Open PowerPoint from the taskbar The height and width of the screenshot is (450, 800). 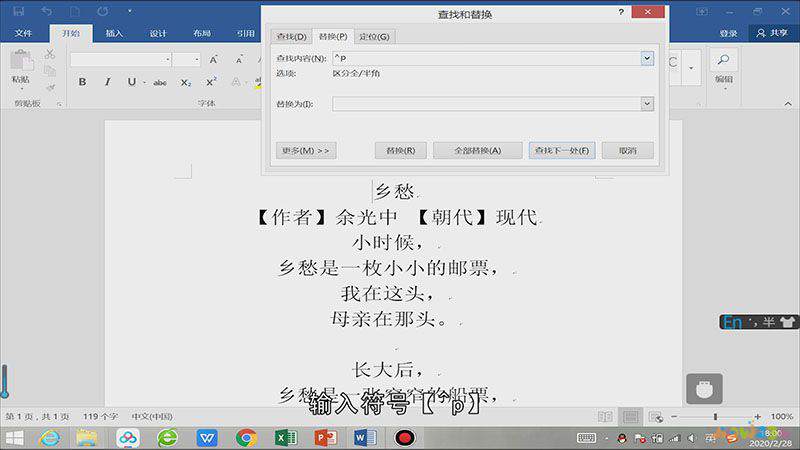pos(326,438)
